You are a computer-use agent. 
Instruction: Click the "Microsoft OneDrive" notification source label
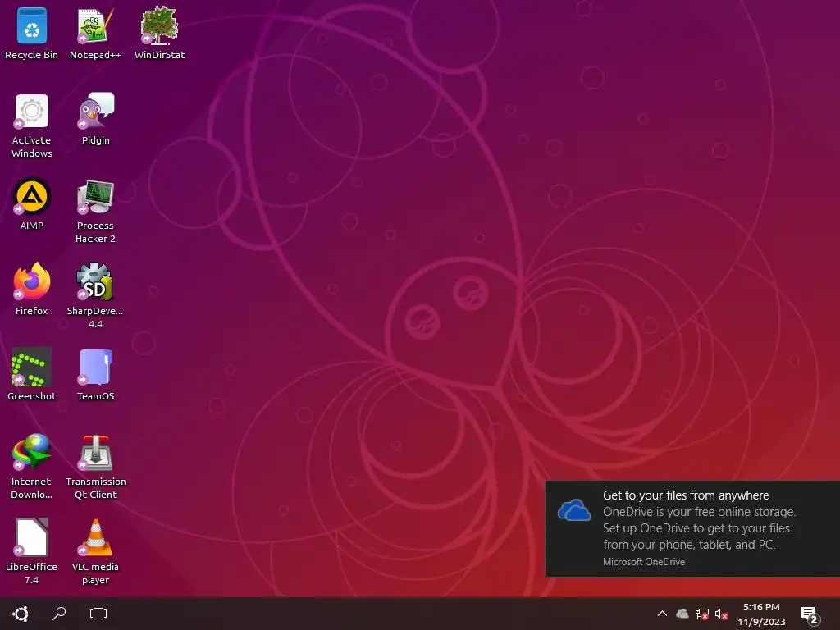tap(644, 562)
